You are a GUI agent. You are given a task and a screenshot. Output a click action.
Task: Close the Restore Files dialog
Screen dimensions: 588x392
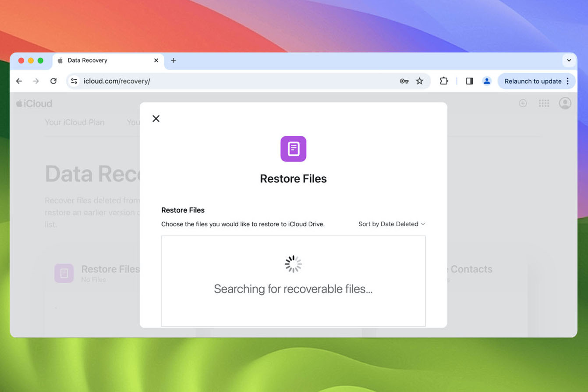pyautogui.click(x=156, y=118)
